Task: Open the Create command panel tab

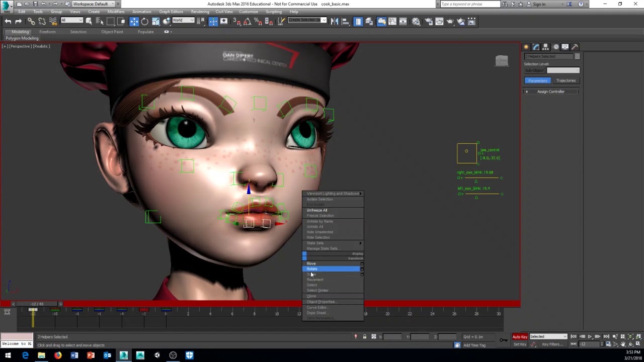Action: 526,47
